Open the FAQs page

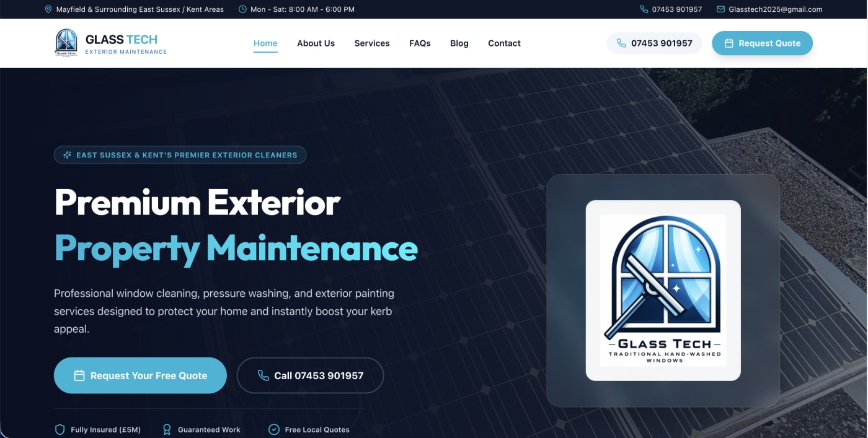point(420,43)
